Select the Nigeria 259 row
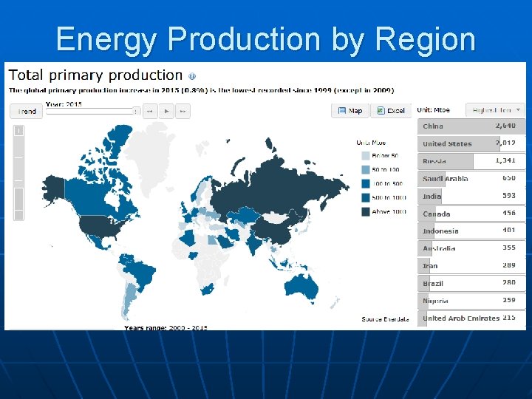532x399 pixels. [x=471, y=301]
